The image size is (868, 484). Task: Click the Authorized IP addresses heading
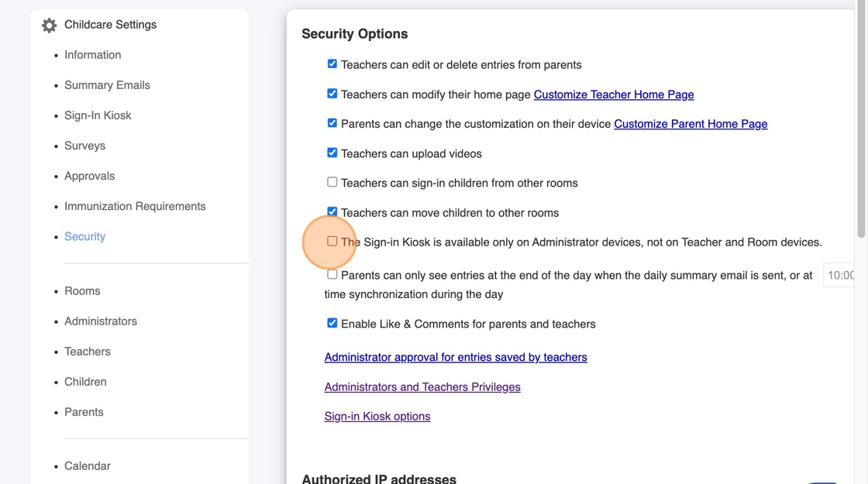click(x=379, y=479)
